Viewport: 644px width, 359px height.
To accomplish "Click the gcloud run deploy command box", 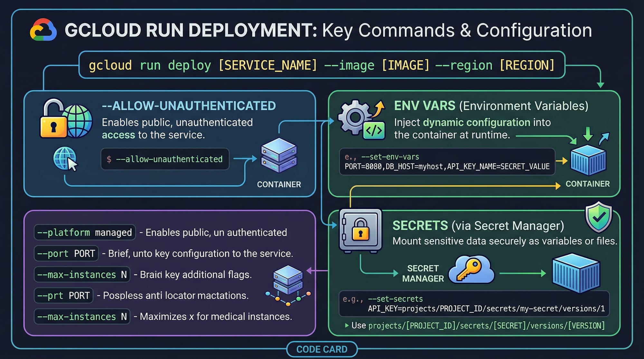I will 322,65.
